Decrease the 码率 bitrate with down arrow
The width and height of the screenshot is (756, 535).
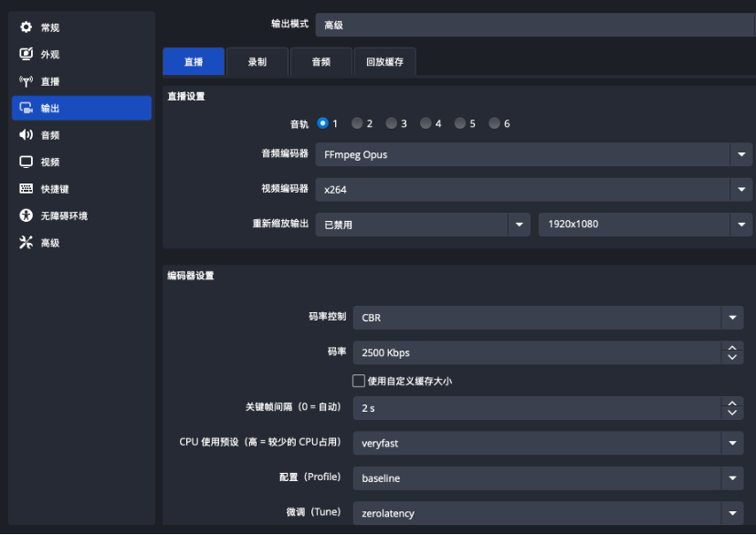pyautogui.click(x=732, y=358)
